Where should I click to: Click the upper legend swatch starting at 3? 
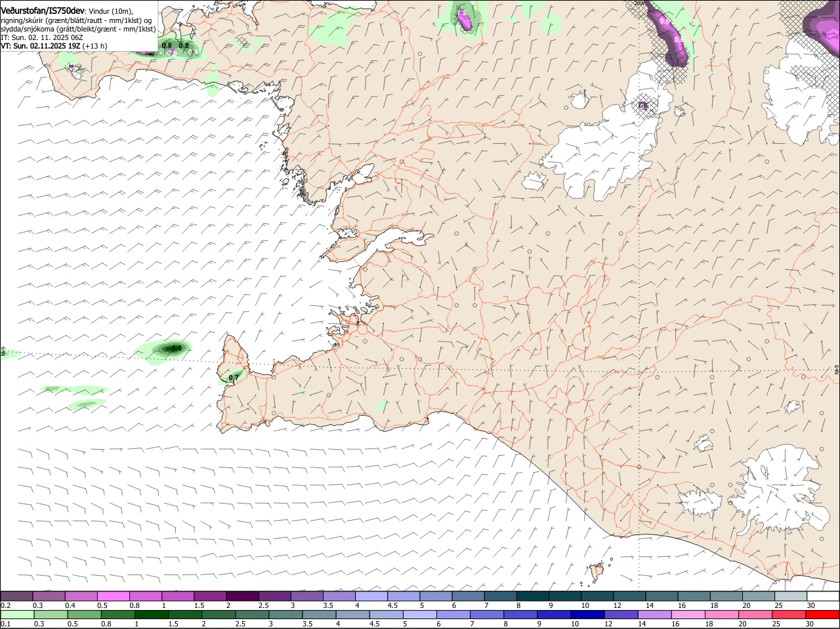click(306, 596)
